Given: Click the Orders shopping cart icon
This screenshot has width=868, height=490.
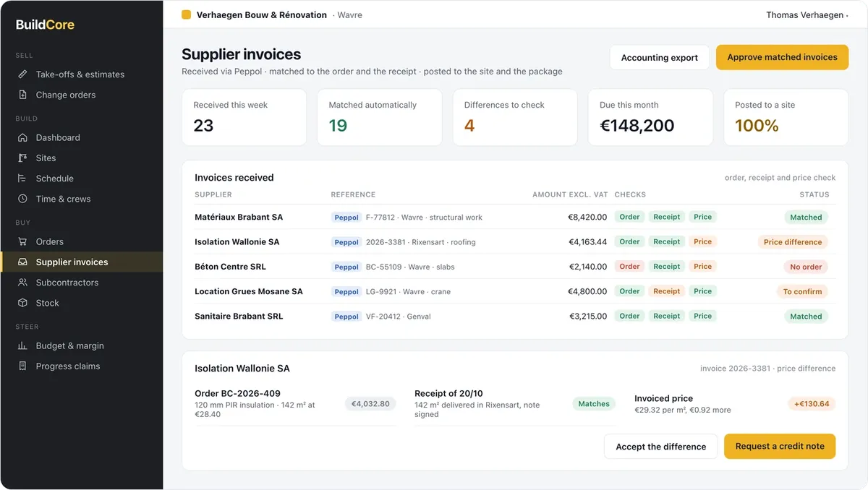Looking at the screenshot, I should (x=22, y=241).
